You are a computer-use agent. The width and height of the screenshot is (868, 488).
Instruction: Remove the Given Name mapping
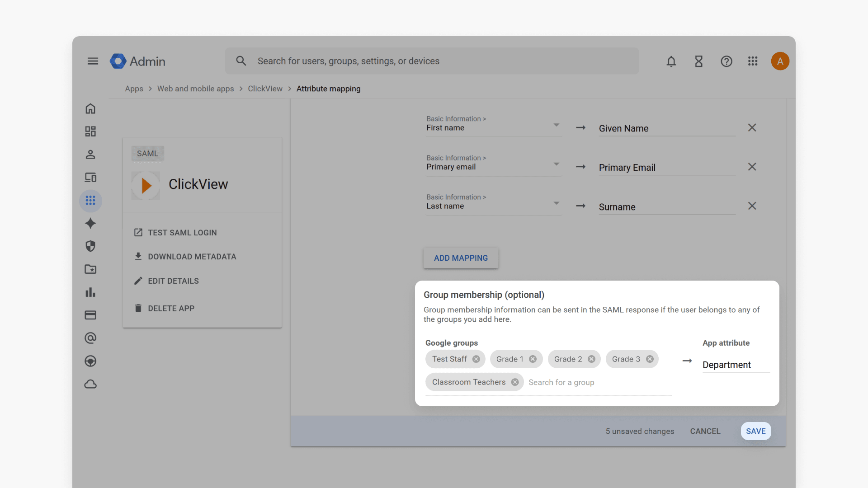(x=752, y=128)
